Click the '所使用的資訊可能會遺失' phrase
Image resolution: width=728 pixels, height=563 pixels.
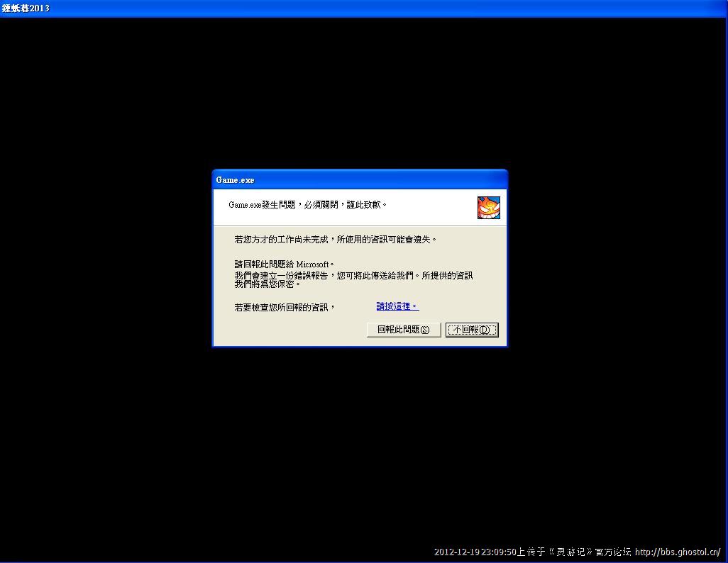[x=387, y=240]
